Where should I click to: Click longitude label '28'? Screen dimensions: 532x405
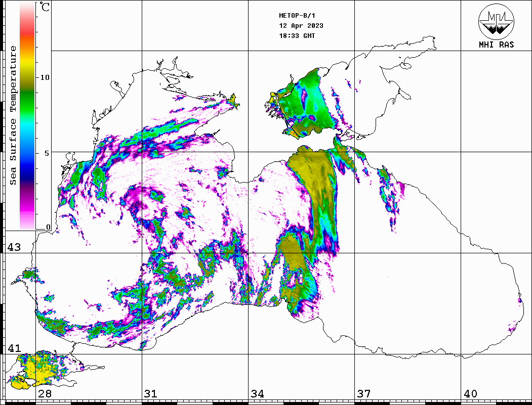coord(45,393)
